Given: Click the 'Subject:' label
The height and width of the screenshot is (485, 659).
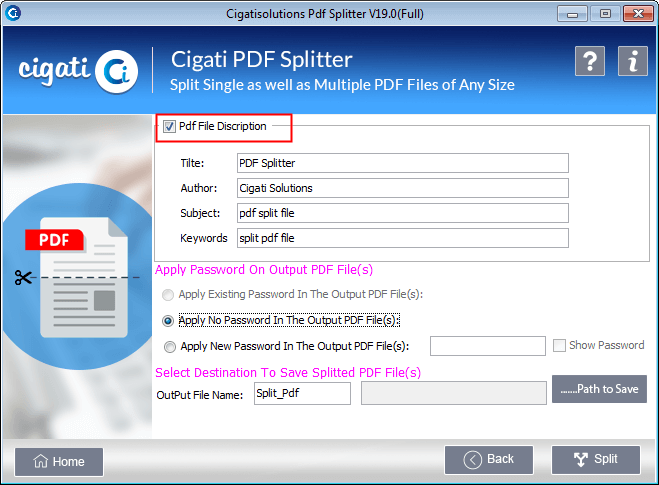Looking at the screenshot, I should coord(200,213).
